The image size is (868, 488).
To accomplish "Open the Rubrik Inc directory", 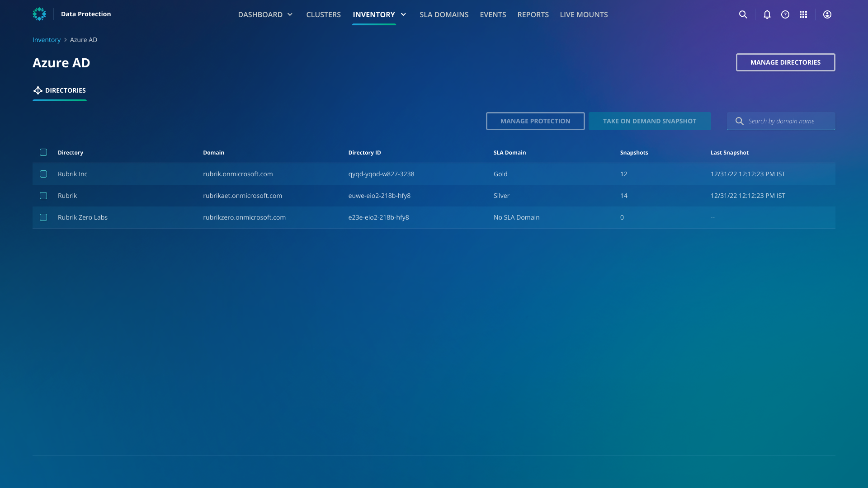I will click(72, 174).
